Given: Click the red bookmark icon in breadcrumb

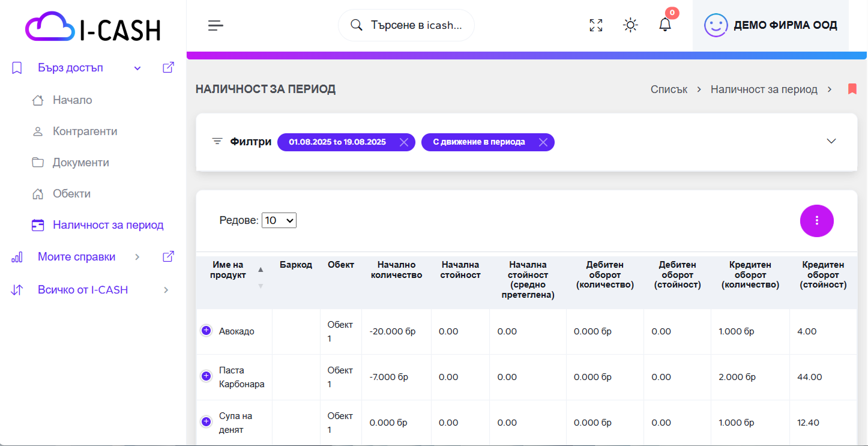Looking at the screenshot, I should 852,89.
